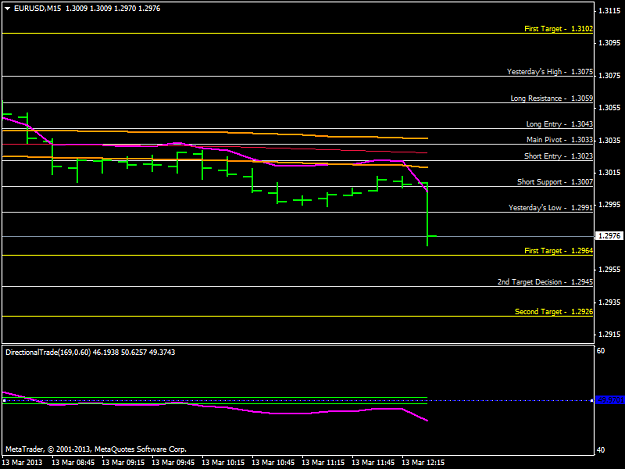625x469 pixels.
Task: Click the blue 49.9701 indicator level tag
Action: (x=610, y=400)
